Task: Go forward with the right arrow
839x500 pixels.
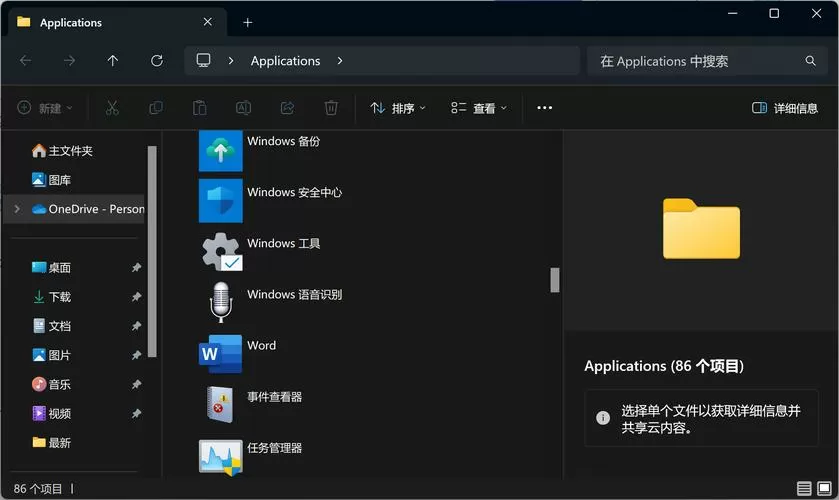Action: coord(69,60)
